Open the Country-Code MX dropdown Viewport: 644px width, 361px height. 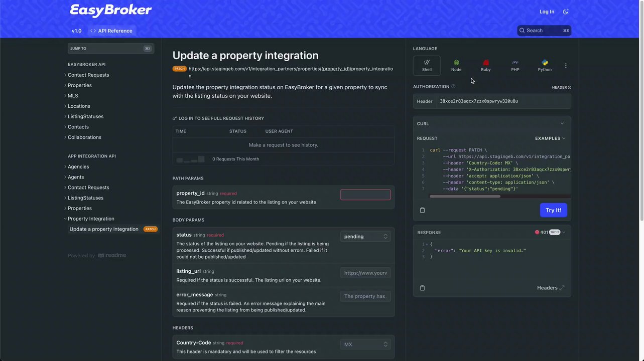[x=365, y=344]
